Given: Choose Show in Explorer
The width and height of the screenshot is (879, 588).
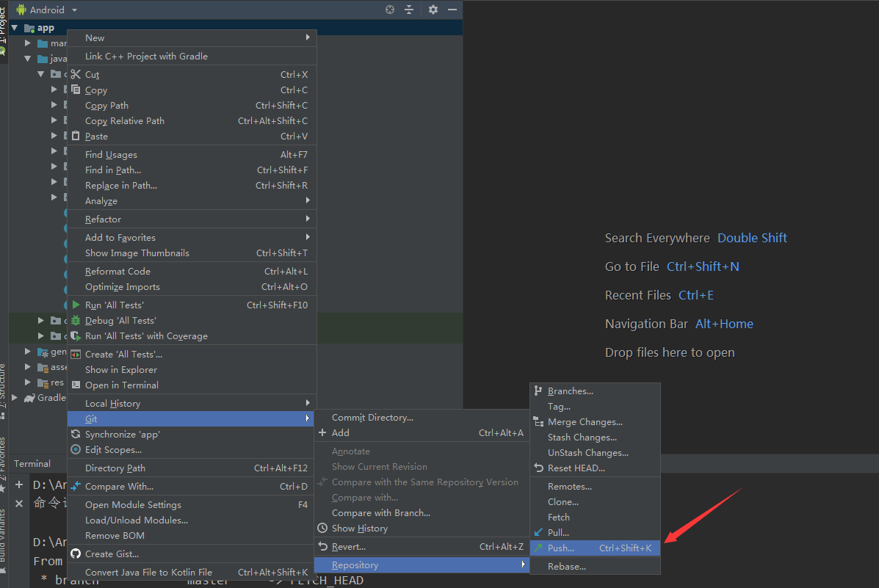Looking at the screenshot, I should [x=192, y=369].
